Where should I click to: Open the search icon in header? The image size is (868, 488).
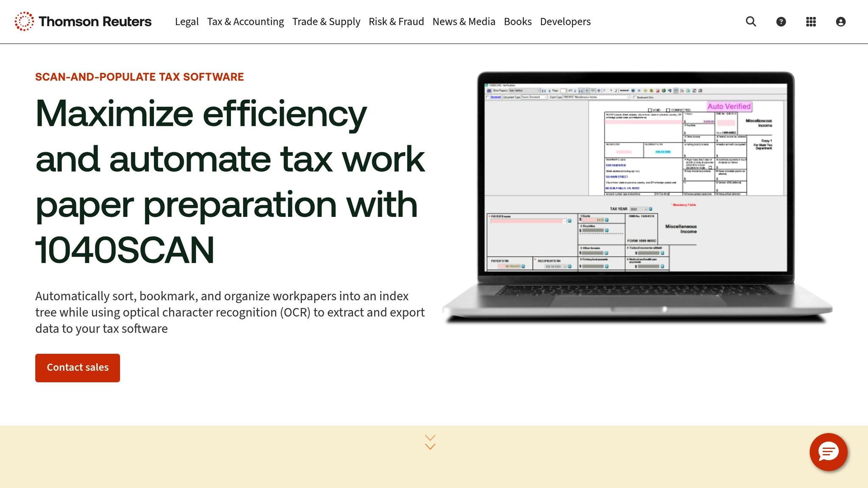click(x=751, y=22)
